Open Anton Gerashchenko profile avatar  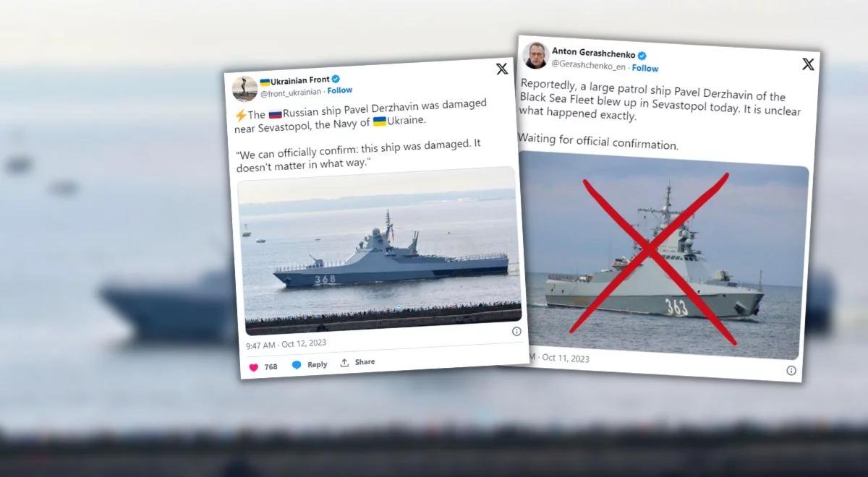point(535,55)
